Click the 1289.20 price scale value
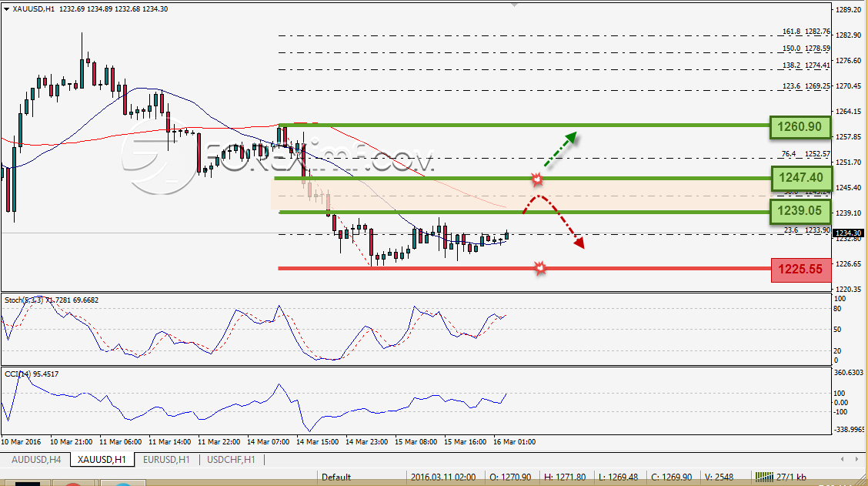Viewport: 868px width, 486px height. pyautogui.click(x=848, y=9)
